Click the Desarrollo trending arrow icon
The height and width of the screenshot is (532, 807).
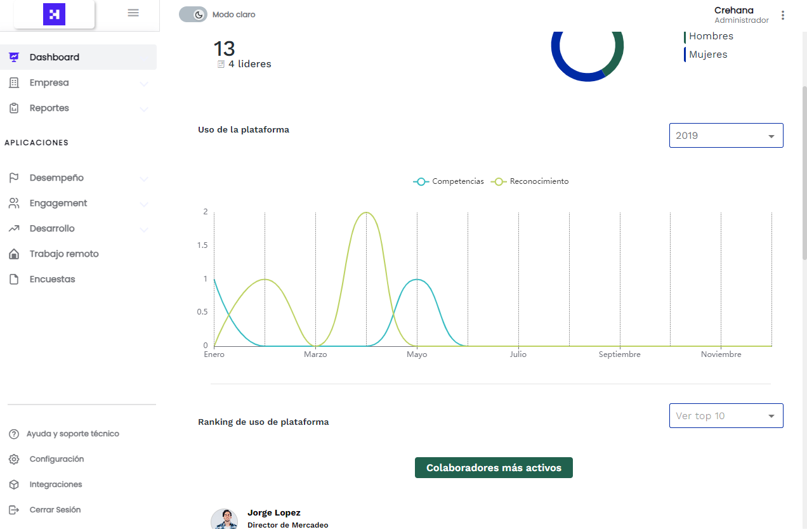(13, 228)
